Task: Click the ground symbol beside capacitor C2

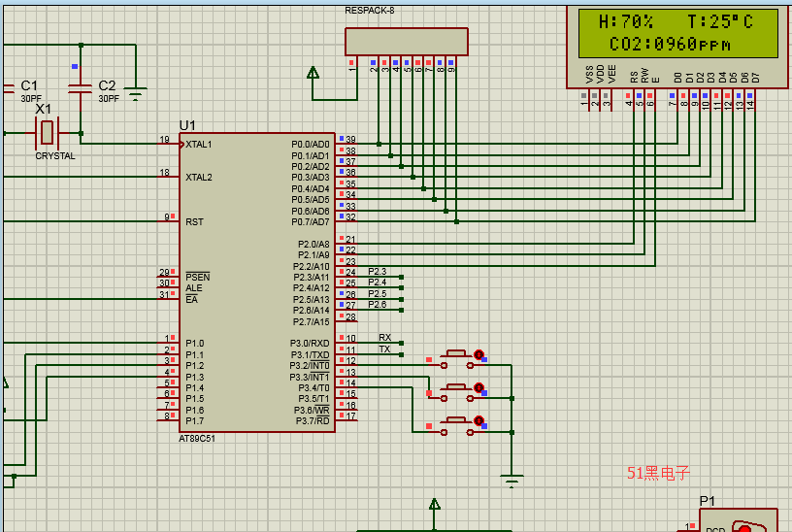Action: (x=135, y=94)
